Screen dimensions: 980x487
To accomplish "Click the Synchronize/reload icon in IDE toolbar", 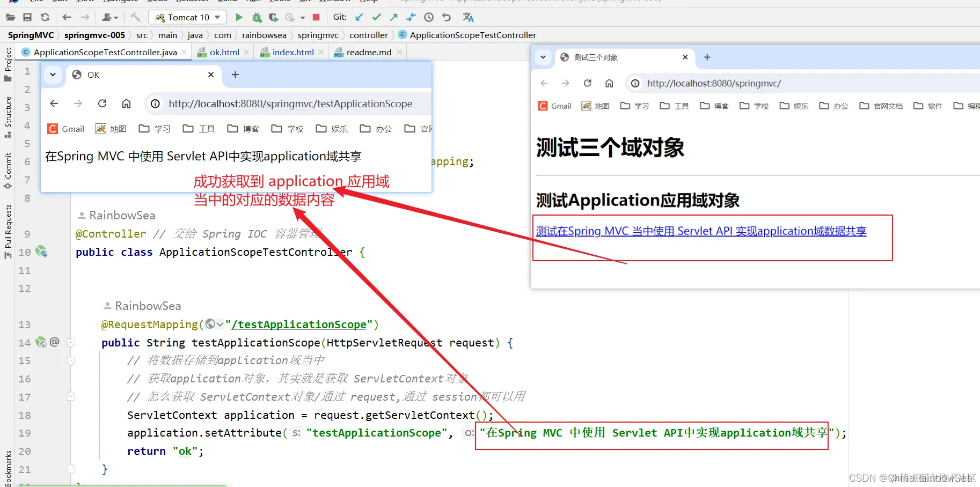I will [x=45, y=17].
